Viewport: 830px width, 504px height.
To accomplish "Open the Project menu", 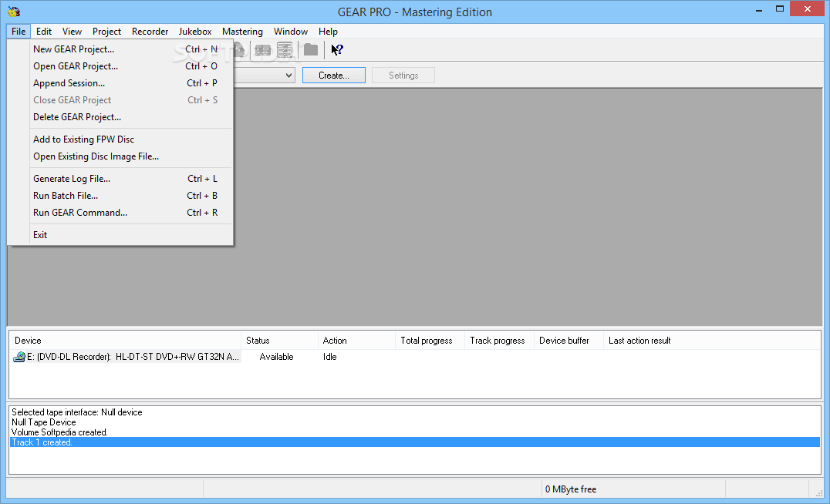I will click(x=106, y=31).
